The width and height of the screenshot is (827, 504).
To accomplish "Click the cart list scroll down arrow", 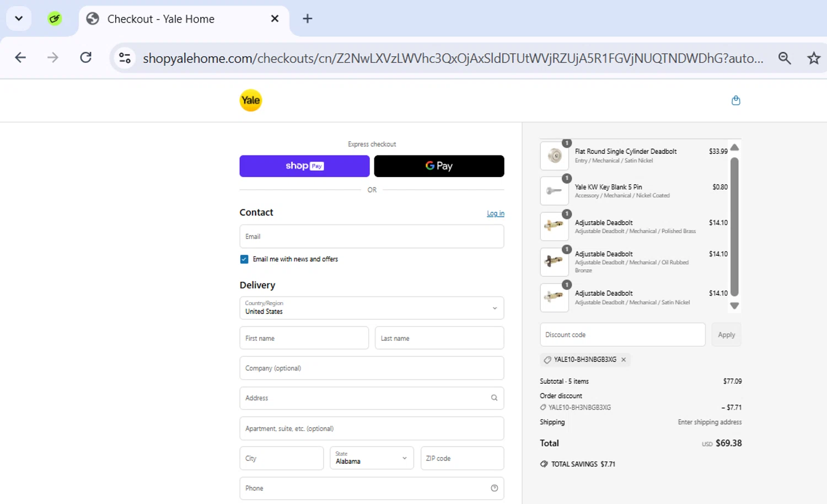I will pos(734,305).
